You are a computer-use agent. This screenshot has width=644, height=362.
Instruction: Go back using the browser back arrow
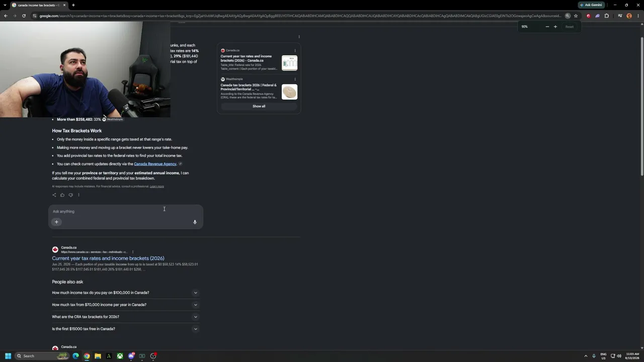(6, 16)
